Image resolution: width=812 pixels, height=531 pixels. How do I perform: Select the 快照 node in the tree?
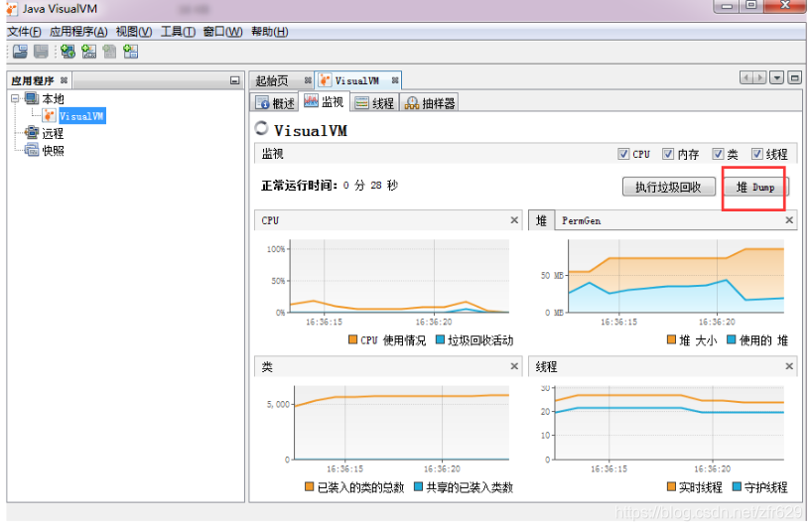click(x=53, y=151)
